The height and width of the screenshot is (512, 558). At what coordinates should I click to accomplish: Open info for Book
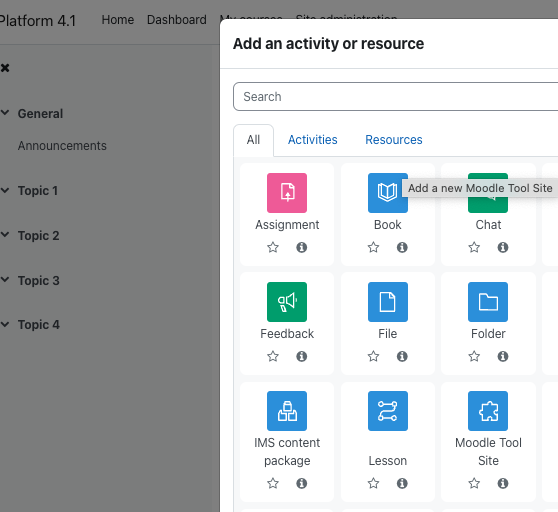(402, 247)
